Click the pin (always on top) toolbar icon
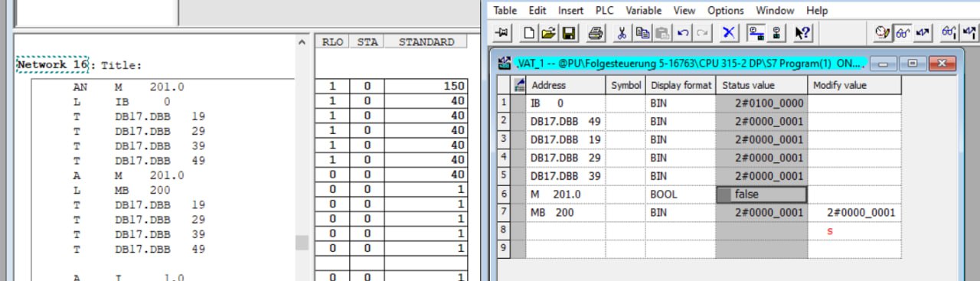The width and height of the screenshot is (980, 281). tap(502, 33)
